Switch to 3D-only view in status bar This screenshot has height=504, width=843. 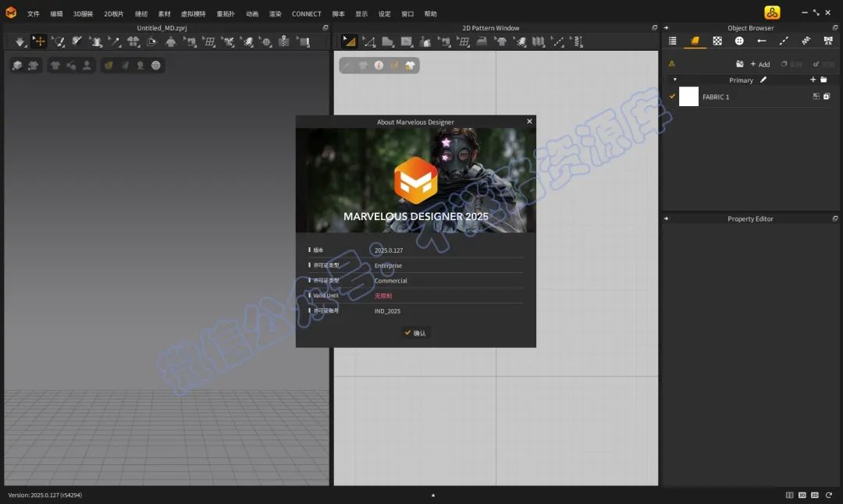coord(802,495)
